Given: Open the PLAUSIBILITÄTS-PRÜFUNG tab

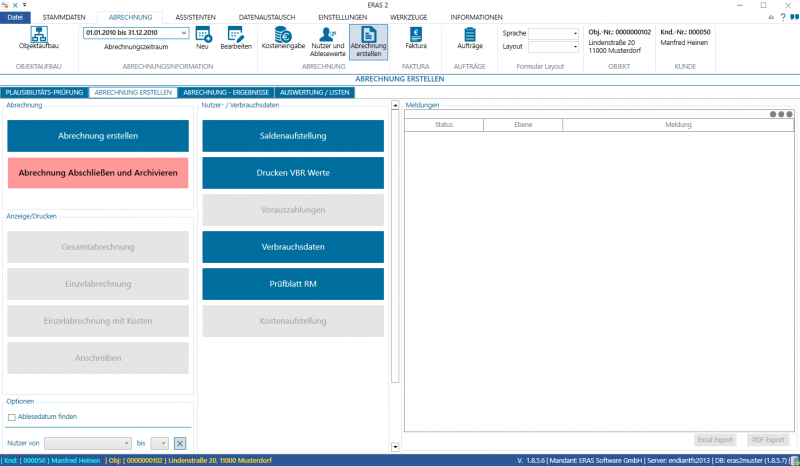Looking at the screenshot, I should coord(44,92).
